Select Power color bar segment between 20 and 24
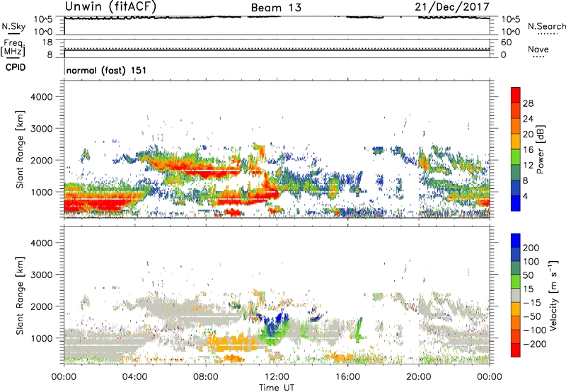 (516, 127)
